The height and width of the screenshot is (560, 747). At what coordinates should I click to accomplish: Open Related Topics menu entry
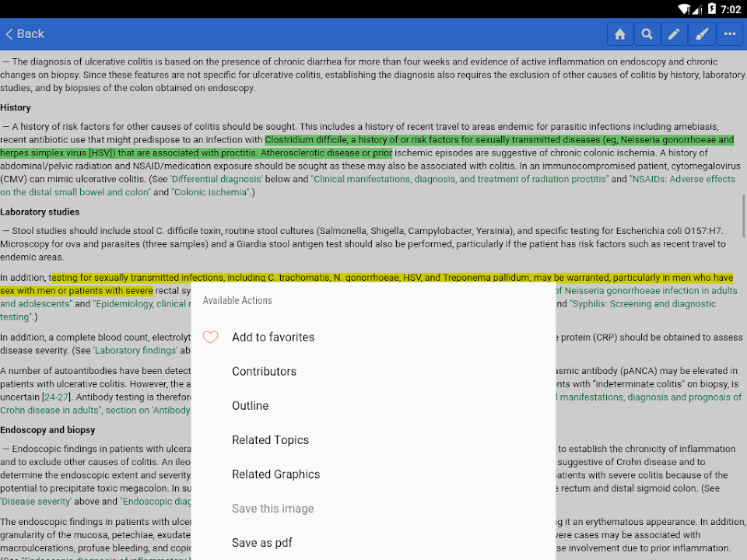(x=270, y=440)
